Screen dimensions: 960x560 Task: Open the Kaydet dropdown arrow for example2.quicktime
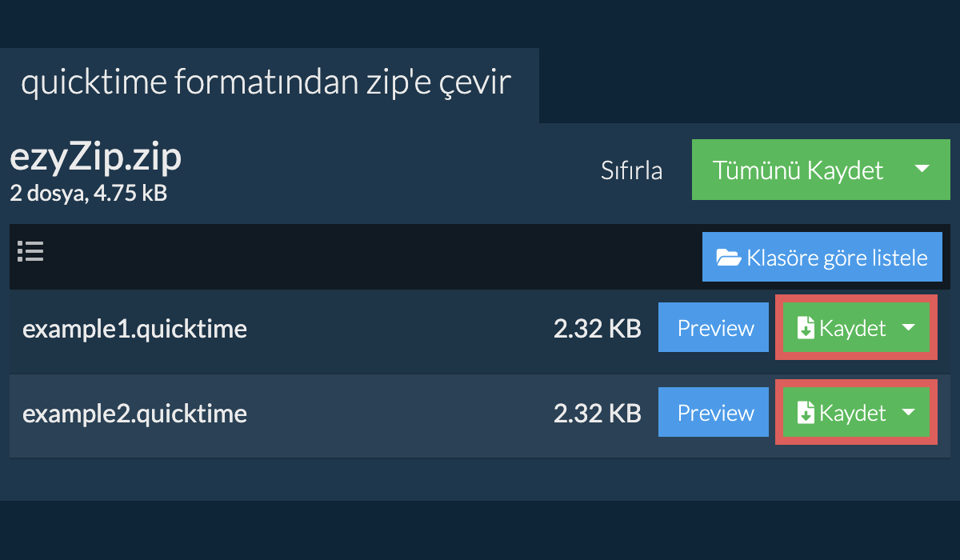coord(909,413)
